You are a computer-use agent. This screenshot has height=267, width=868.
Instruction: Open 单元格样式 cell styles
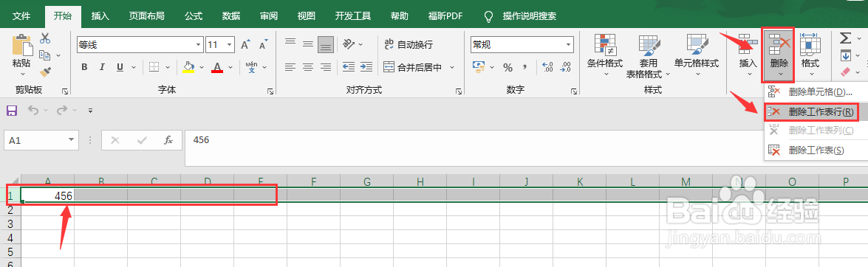coord(697,55)
